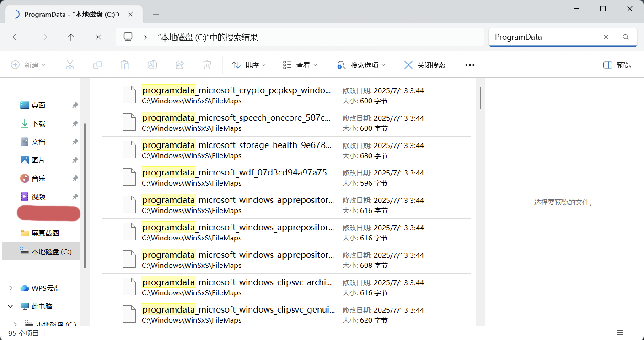
Task: Click the Paste clipboard icon
Action: click(125, 65)
